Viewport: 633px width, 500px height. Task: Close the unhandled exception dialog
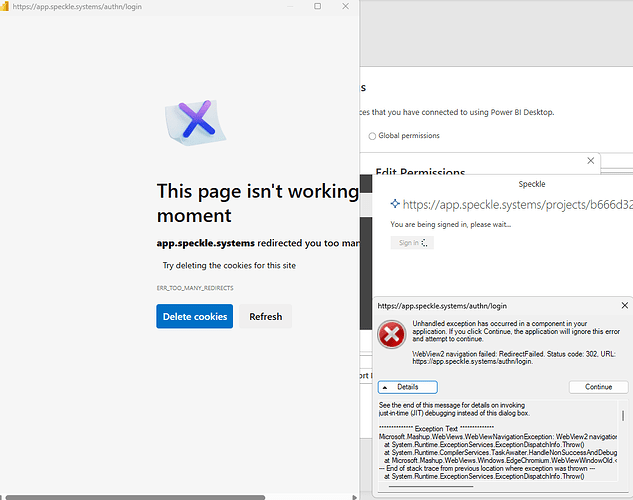click(625, 305)
